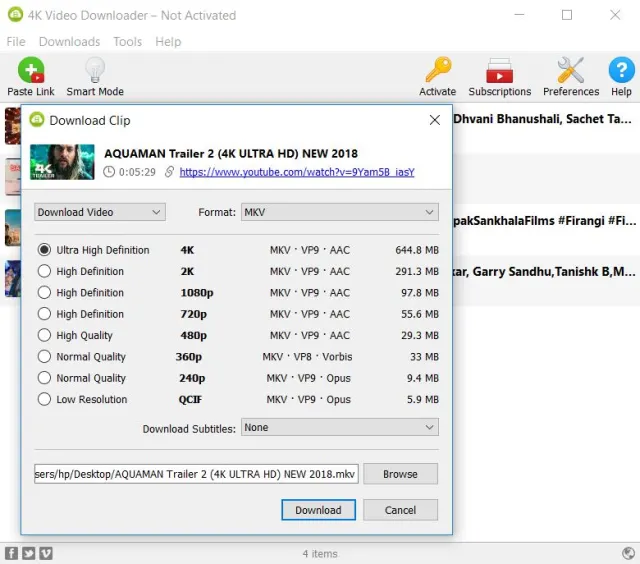640x564 pixels.
Task: Click the Download button
Action: coord(318,510)
